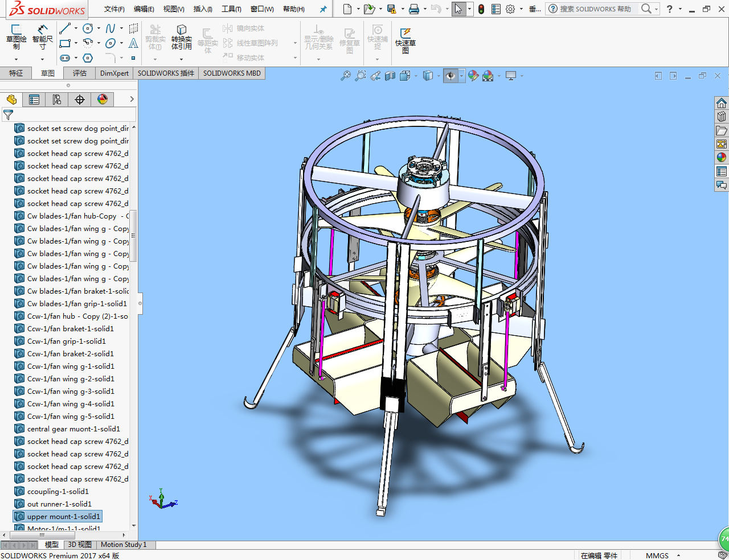Select upper mount-1-solid1 in the tree
Image resolution: width=729 pixels, height=560 pixels.
(63, 517)
